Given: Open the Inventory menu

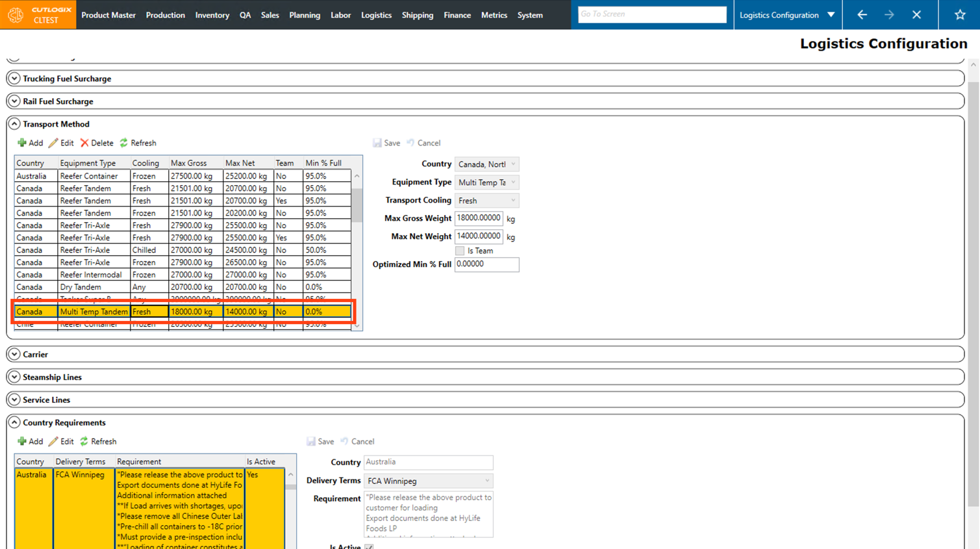Looking at the screenshot, I should (212, 15).
